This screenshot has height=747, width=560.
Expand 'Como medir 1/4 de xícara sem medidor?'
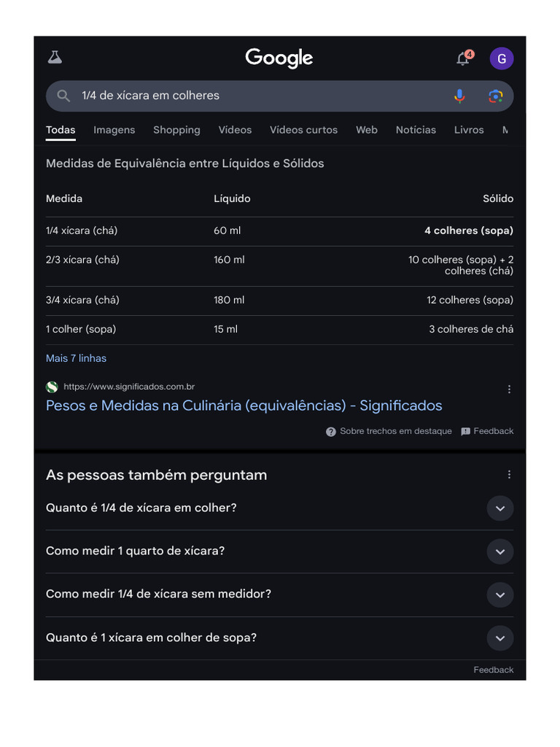point(500,595)
